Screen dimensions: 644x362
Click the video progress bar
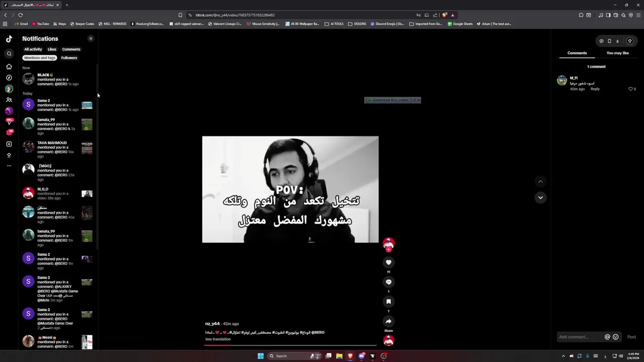click(290, 346)
